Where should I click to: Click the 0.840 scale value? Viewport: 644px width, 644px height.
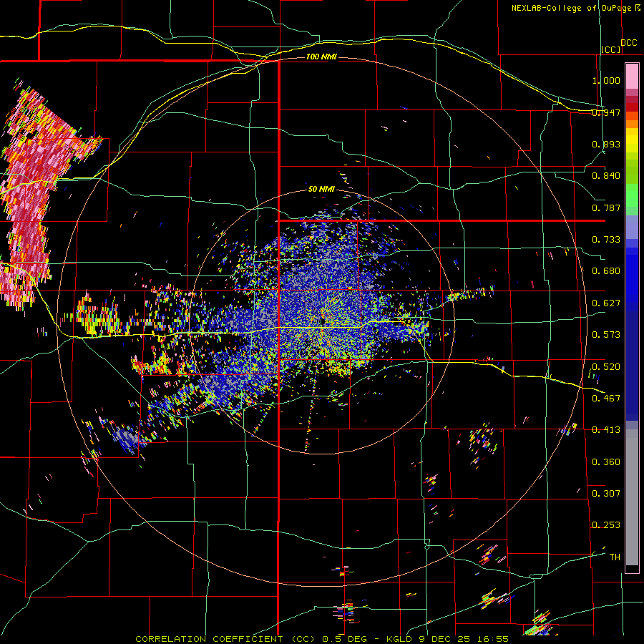click(606, 176)
